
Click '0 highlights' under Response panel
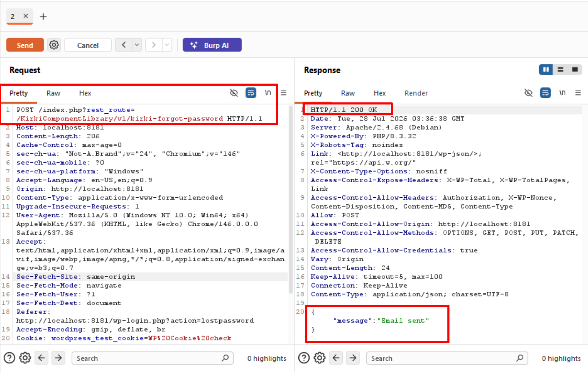tap(561, 358)
